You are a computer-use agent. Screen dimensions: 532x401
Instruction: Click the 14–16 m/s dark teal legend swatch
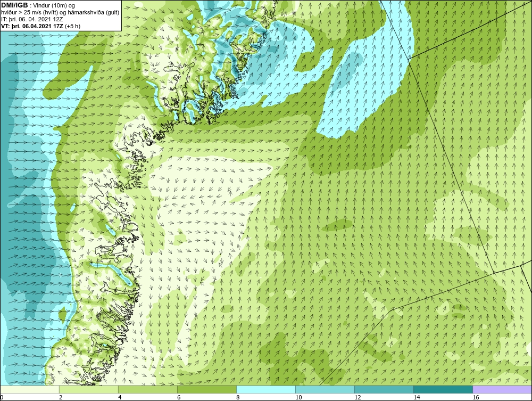coord(443,389)
